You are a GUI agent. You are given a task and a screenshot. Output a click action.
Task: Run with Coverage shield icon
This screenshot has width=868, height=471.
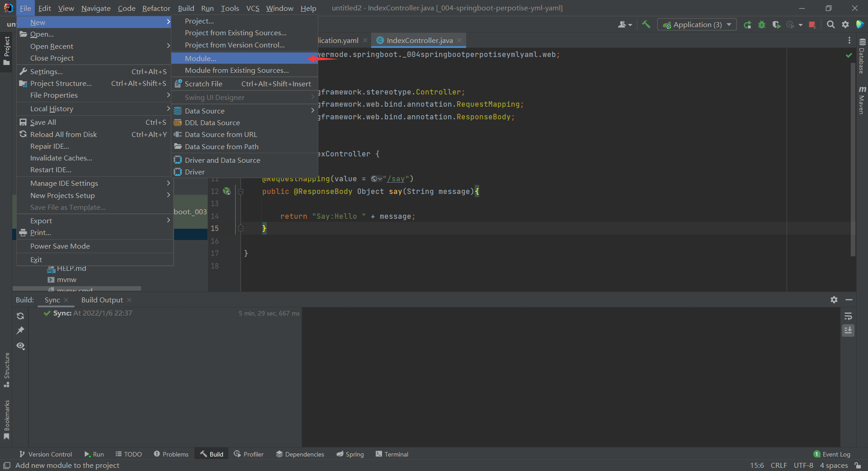tap(776, 25)
